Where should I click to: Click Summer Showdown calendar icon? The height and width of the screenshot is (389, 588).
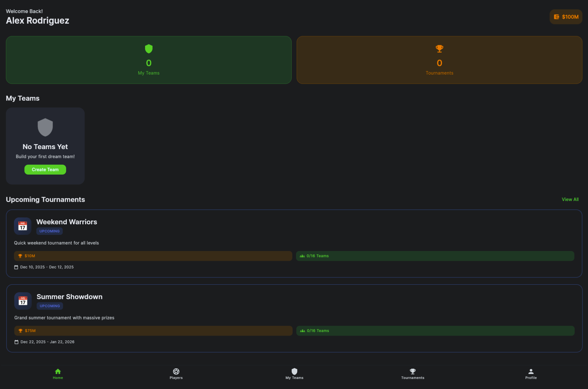pos(23,301)
